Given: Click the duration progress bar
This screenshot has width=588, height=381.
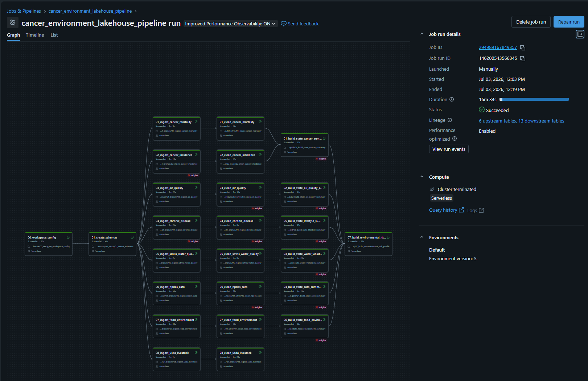Looking at the screenshot, I should click(534, 99).
